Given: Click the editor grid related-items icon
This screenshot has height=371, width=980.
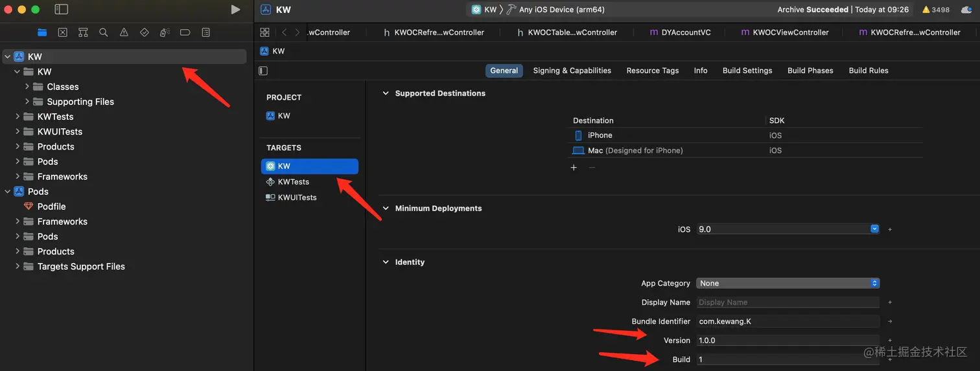Looking at the screenshot, I should (264, 32).
